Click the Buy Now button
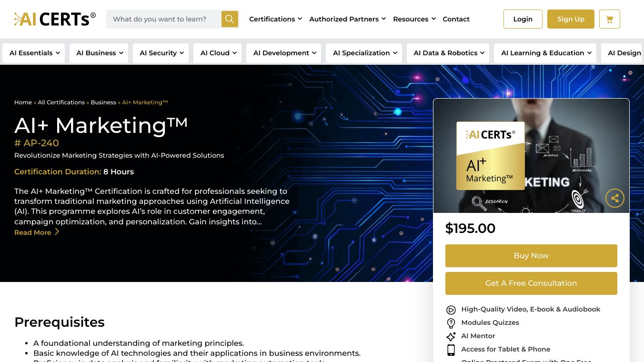This screenshot has height=362, width=644. coord(531,256)
